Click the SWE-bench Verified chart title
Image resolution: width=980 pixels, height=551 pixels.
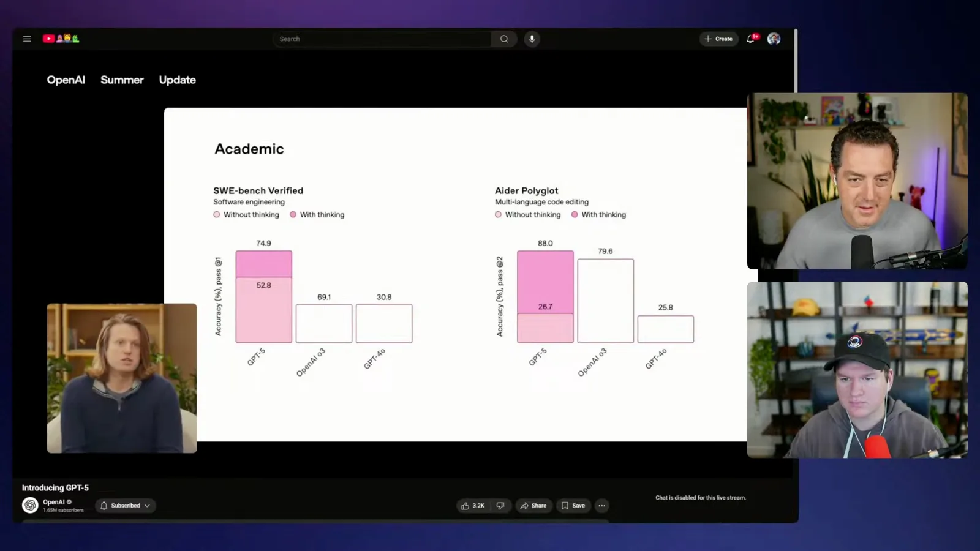pos(258,190)
